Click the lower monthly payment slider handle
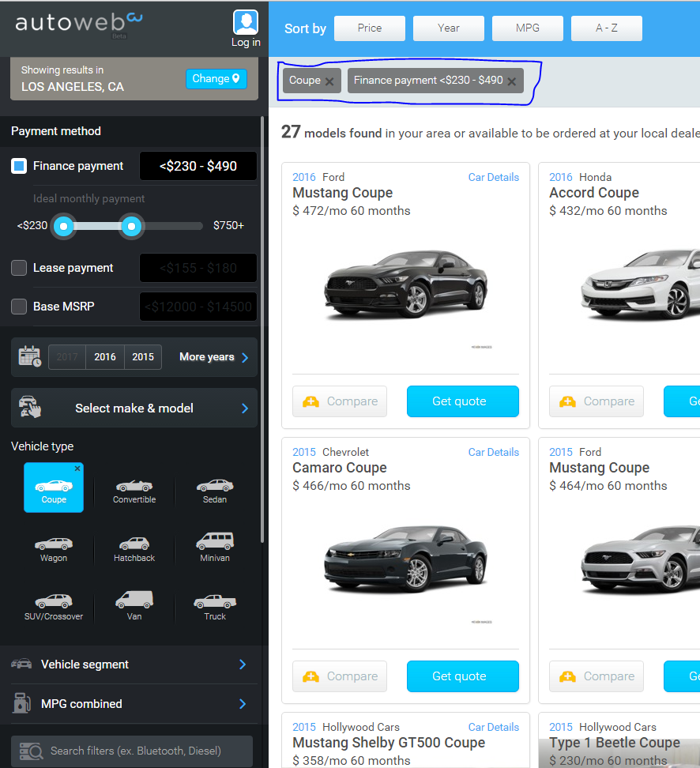Image resolution: width=700 pixels, height=768 pixels. pos(63,226)
